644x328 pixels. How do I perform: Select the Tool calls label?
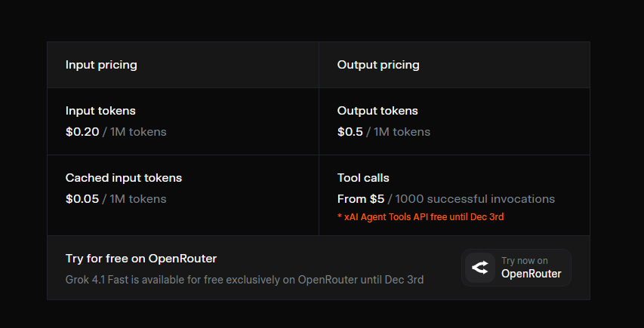[x=363, y=178]
